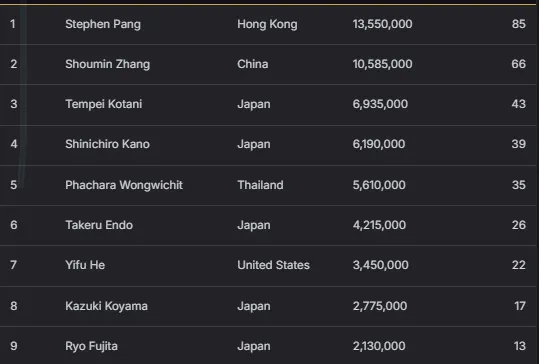Screen dimensions: 539x364
Task: Click chip count 6,935,000
Action: (380, 104)
